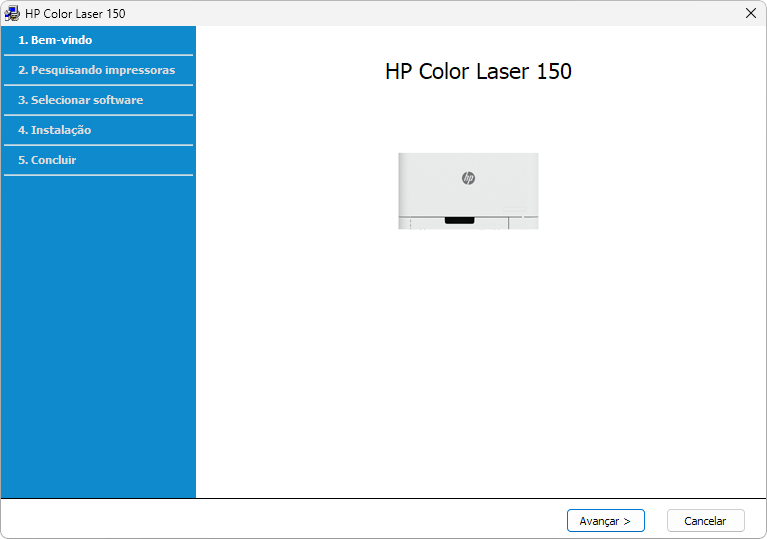
Task: Jump to the '5. Concluir' step
Action: tap(47, 160)
